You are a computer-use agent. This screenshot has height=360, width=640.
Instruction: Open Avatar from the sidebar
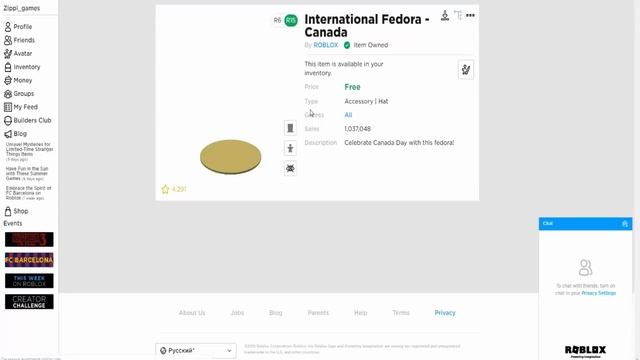click(x=18, y=53)
